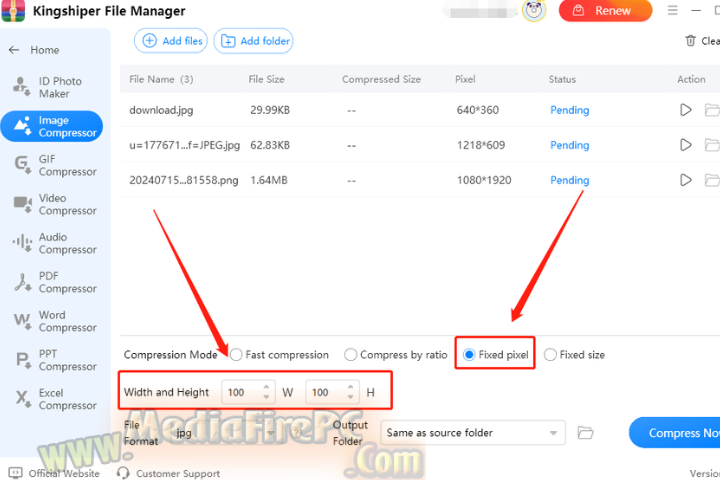Screen dimensions: 720x480
Task: Start compression for download.jpg
Action: (686, 110)
